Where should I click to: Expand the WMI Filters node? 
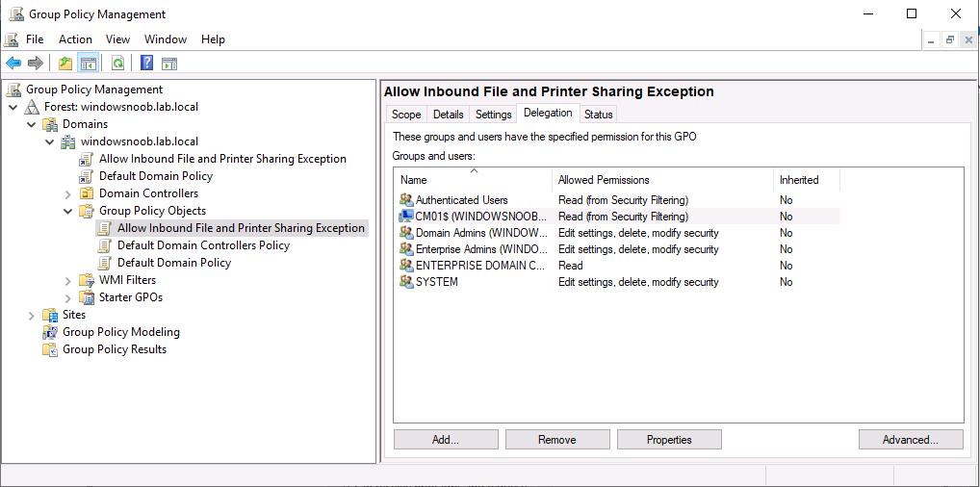click(x=68, y=280)
